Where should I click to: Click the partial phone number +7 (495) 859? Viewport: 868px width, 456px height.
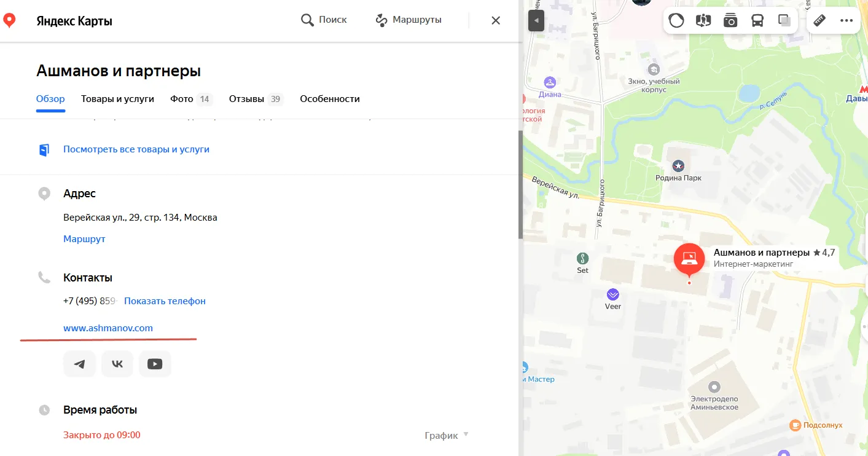90,301
